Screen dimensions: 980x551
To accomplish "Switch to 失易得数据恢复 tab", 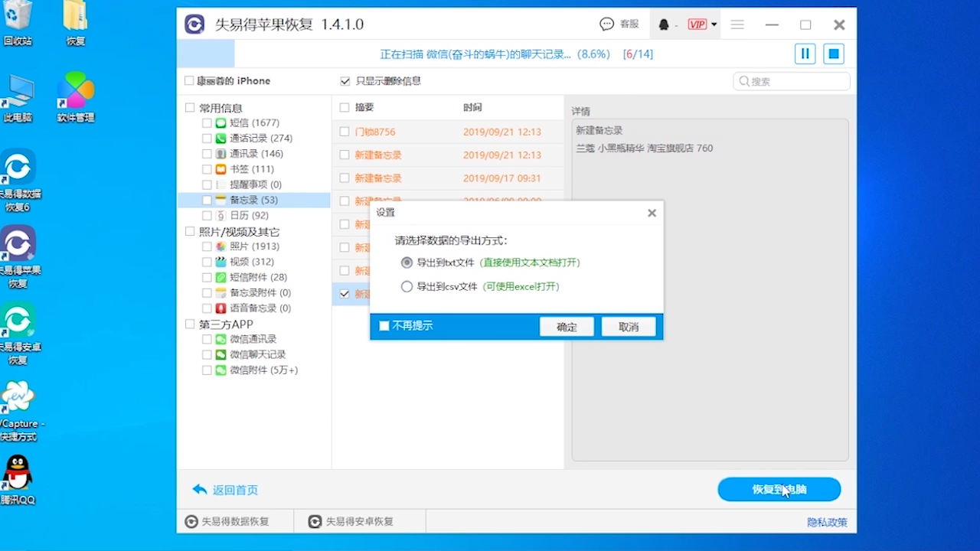I will 227,521.
